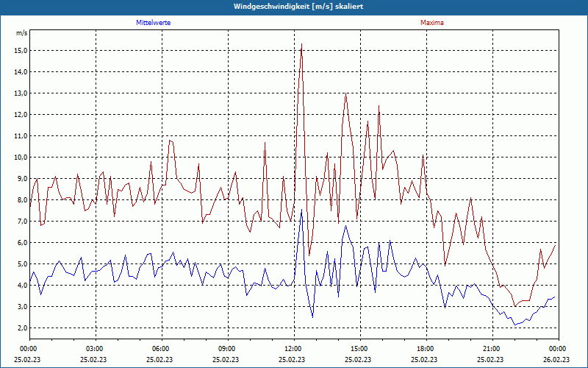
Task: Click the 13,0 y-axis value
Action: 21,93
